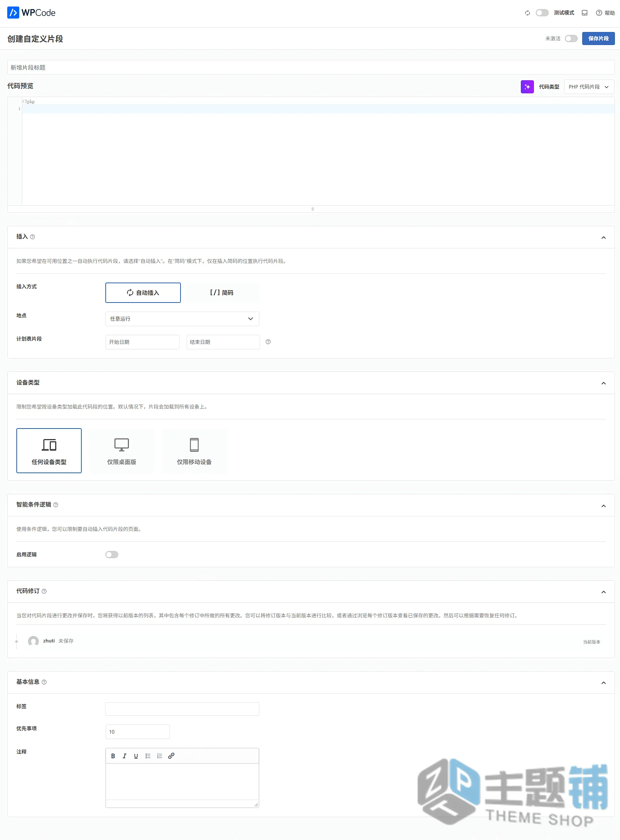Toggle the 测试模式 switch

pyautogui.click(x=542, y=13)
